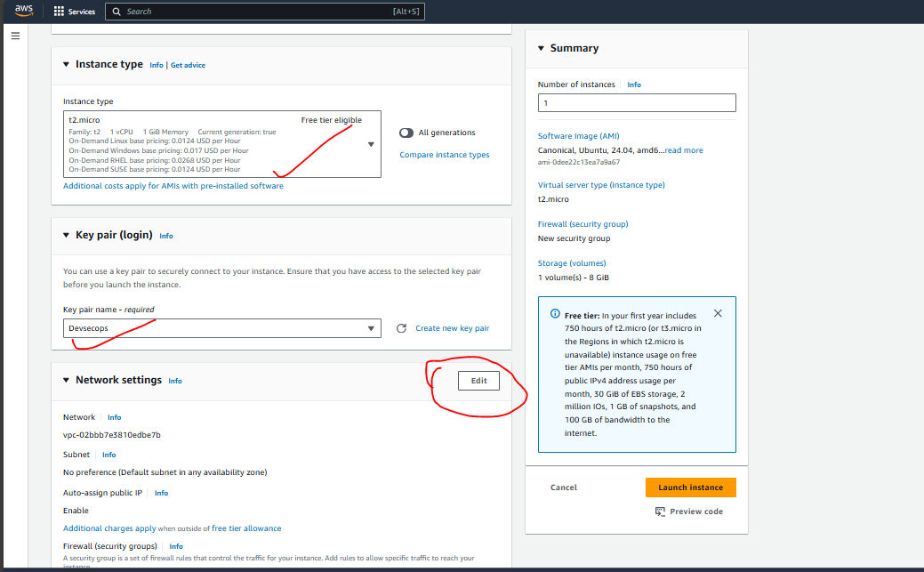Toggle All generations switch

coord(406,133)
